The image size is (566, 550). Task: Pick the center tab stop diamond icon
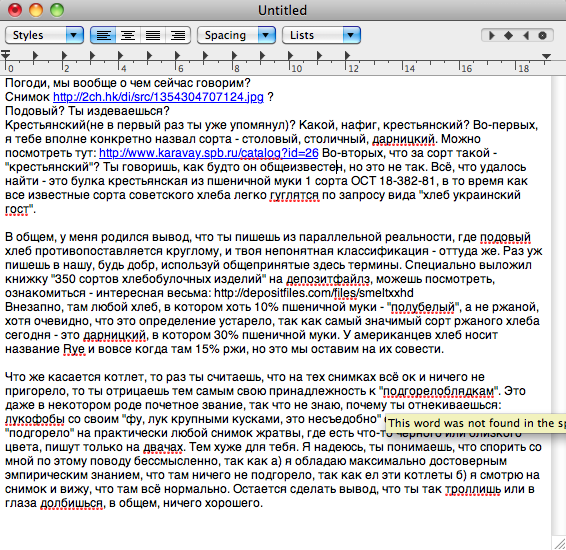(x=508, y=35)
